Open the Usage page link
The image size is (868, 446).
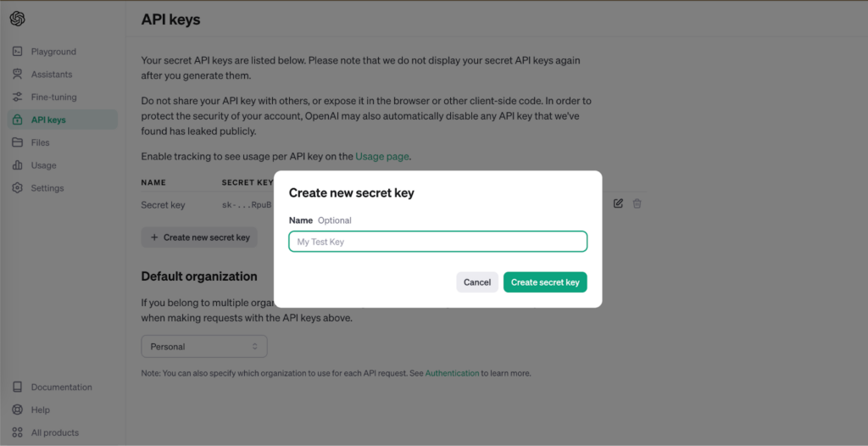[382, 156]
